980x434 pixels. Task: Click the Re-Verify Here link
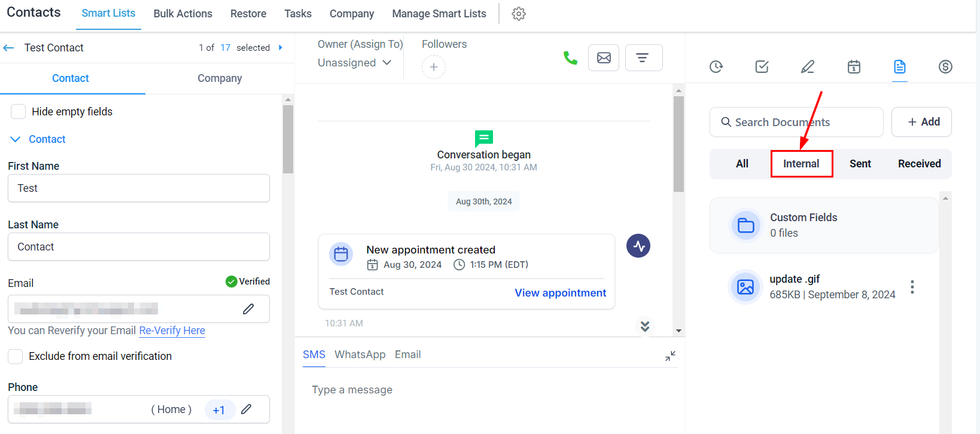coord(172,331)
